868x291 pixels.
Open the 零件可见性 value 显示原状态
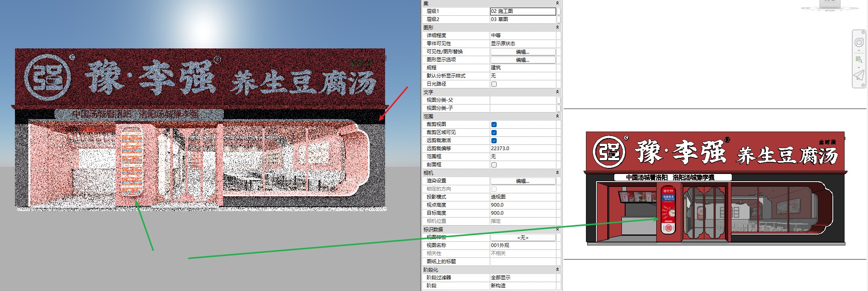point(523,44)
